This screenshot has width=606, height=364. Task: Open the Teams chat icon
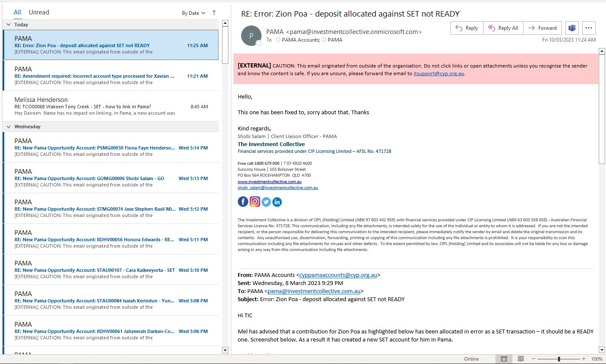coord(572,28)
